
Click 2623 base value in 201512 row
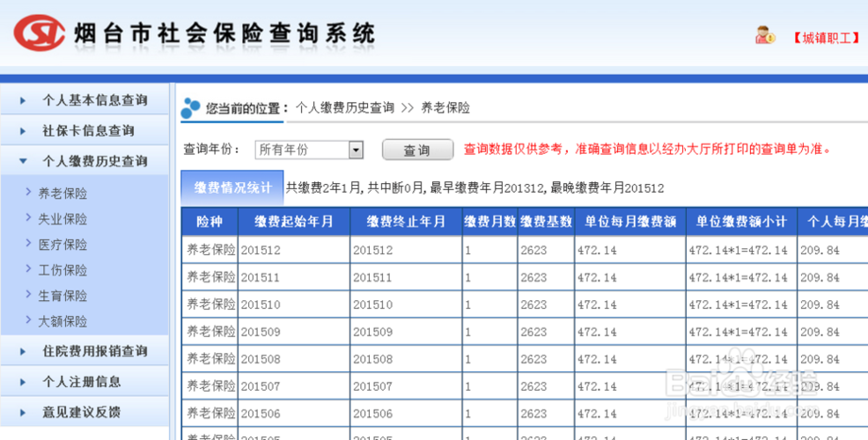546,250
